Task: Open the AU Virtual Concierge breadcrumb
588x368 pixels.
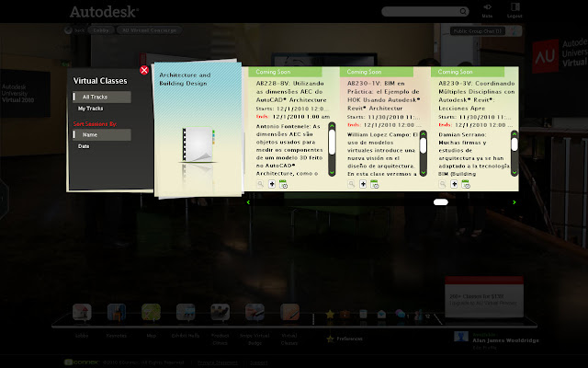Action: pyautogui.click(x=149, y=30)
